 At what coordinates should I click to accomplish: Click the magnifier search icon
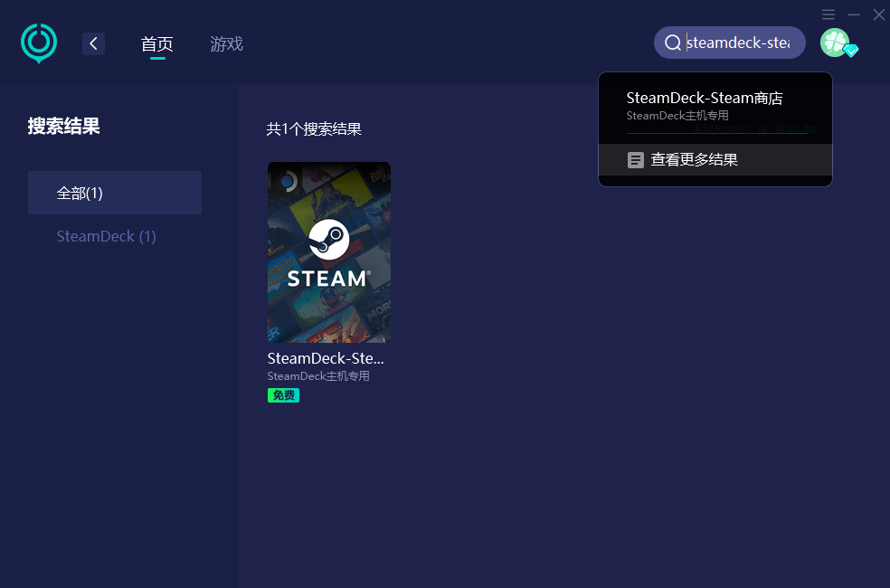click(x=673, y=43)
